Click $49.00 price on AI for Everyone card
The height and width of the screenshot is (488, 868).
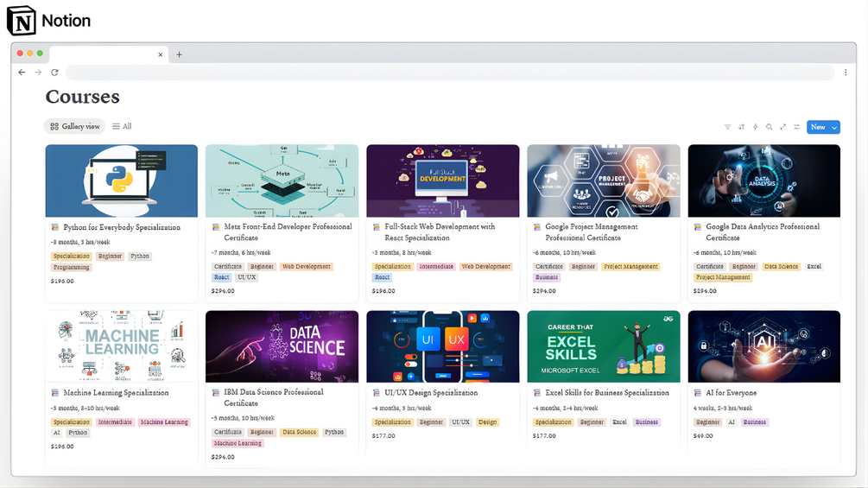tap(703, 436)
